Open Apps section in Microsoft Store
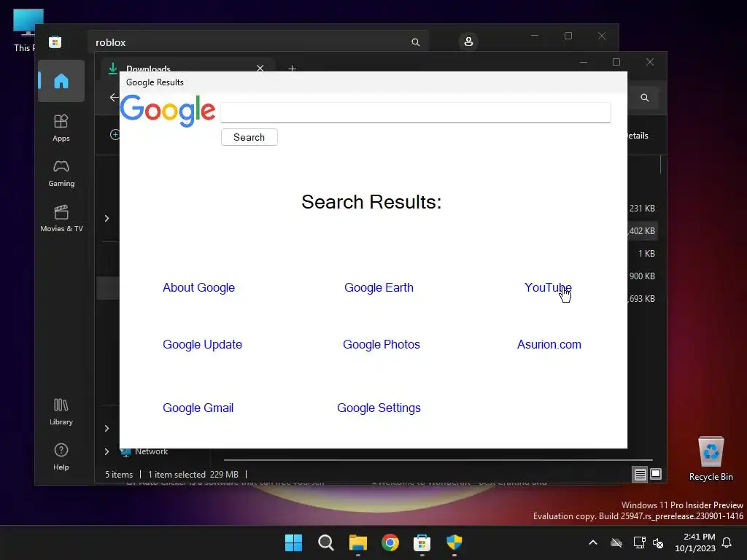The width and height of the screenshot is (747, 560). click(x=61, y=128)
